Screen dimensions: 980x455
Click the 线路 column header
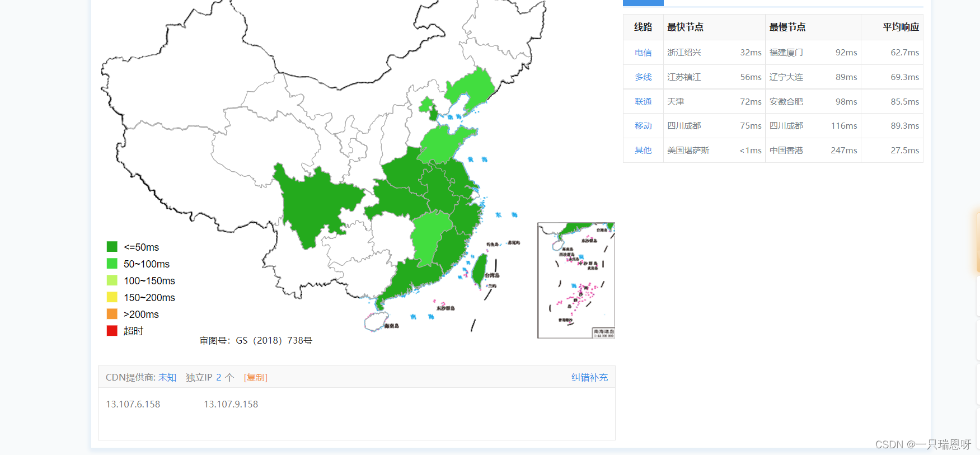pyautogui.click(x=643, y=27)
